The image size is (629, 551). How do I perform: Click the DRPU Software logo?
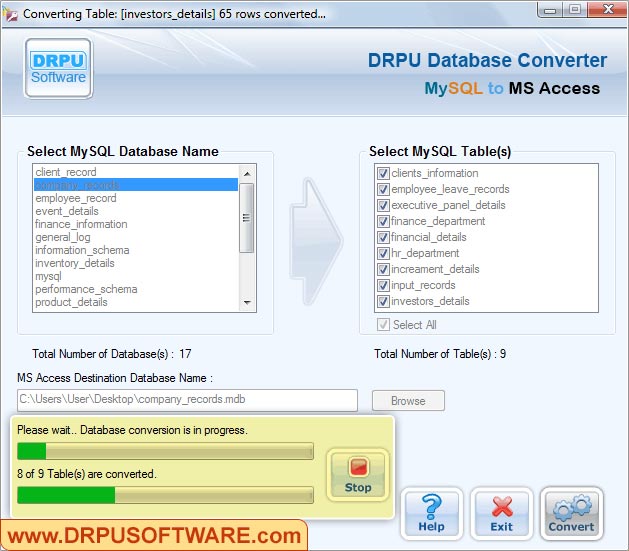(59, 69)
